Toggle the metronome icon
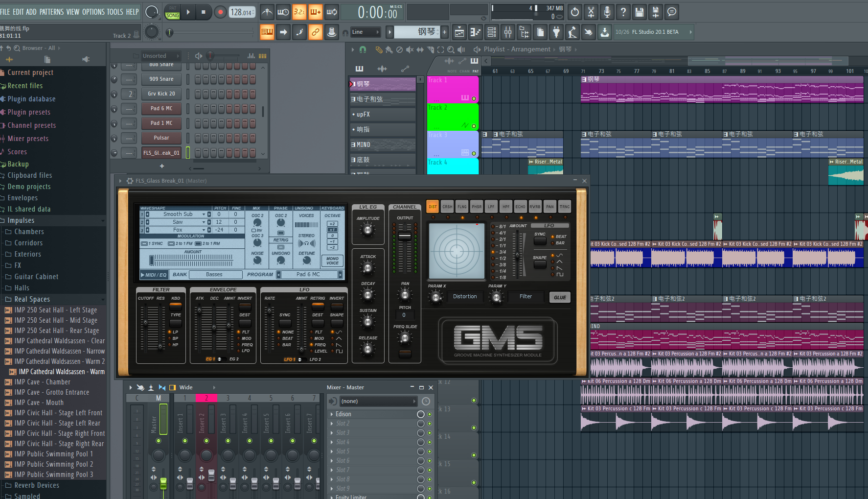 click(267, 12)
